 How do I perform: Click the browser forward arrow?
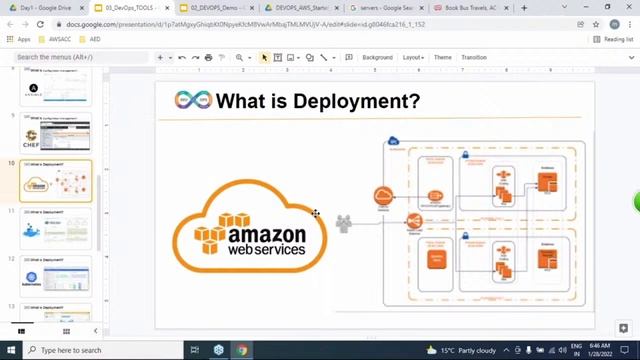tap(25, 24)
